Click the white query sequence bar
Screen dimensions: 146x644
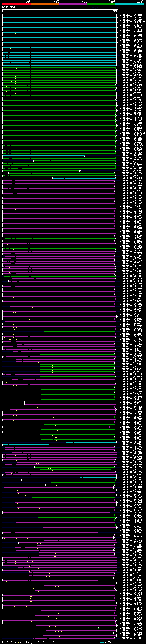tap(60, 10)
